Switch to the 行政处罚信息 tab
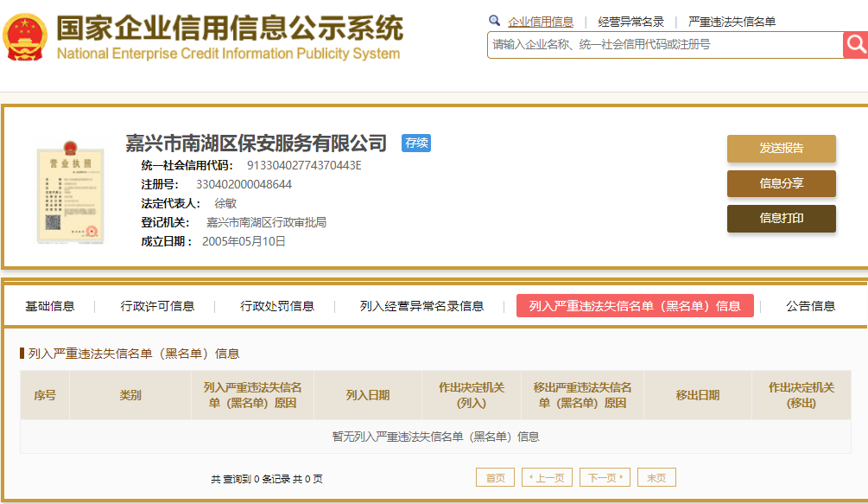868x504 pixels. [x=276, y=306]
